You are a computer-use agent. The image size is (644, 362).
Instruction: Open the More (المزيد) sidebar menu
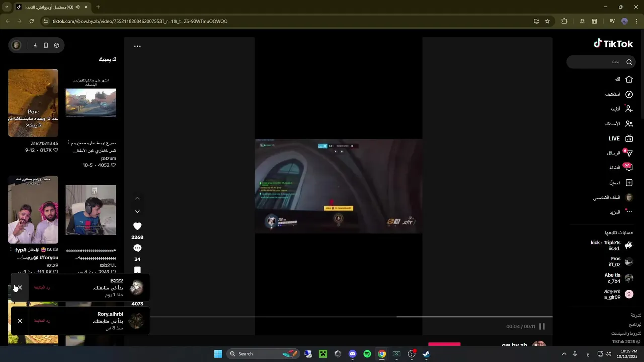coord(621,212)
